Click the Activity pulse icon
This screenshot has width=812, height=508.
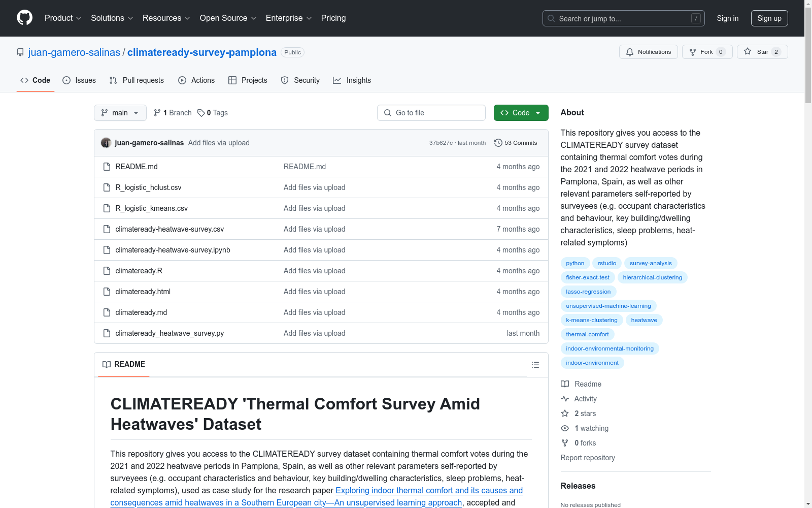click(565, 399)
